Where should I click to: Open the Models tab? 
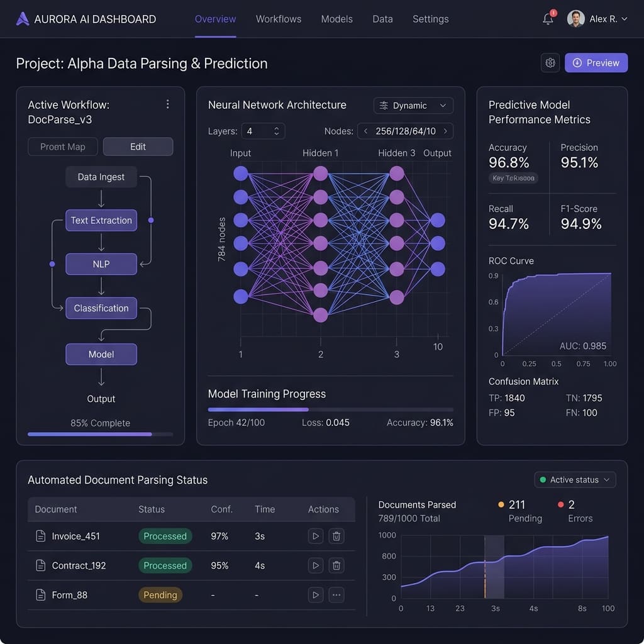337,19
